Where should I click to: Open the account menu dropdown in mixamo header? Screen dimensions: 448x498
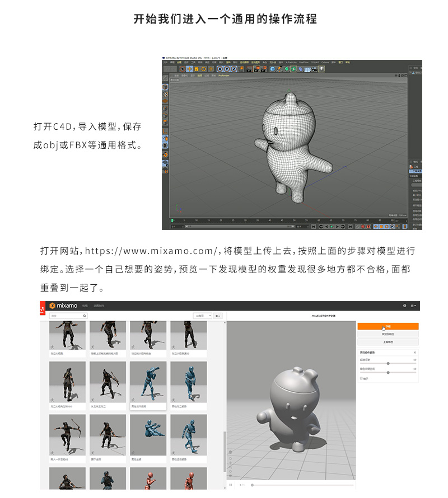coord(413,306)
